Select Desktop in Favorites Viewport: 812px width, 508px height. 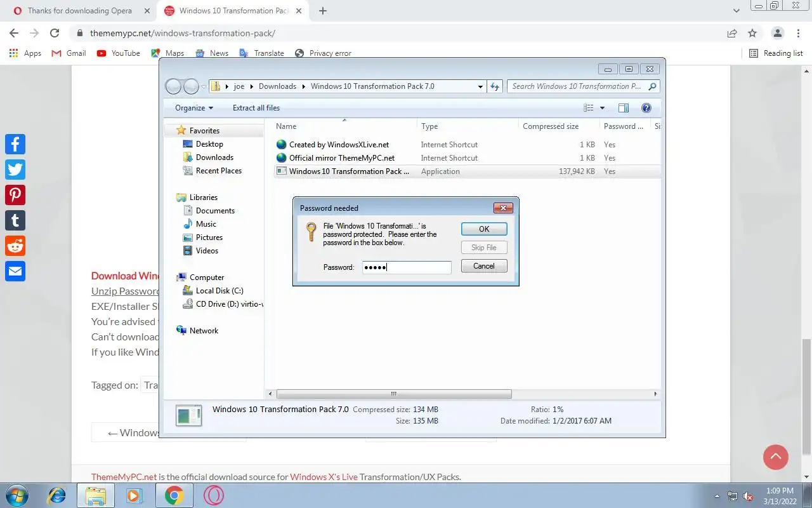click(x=209, y=144)
